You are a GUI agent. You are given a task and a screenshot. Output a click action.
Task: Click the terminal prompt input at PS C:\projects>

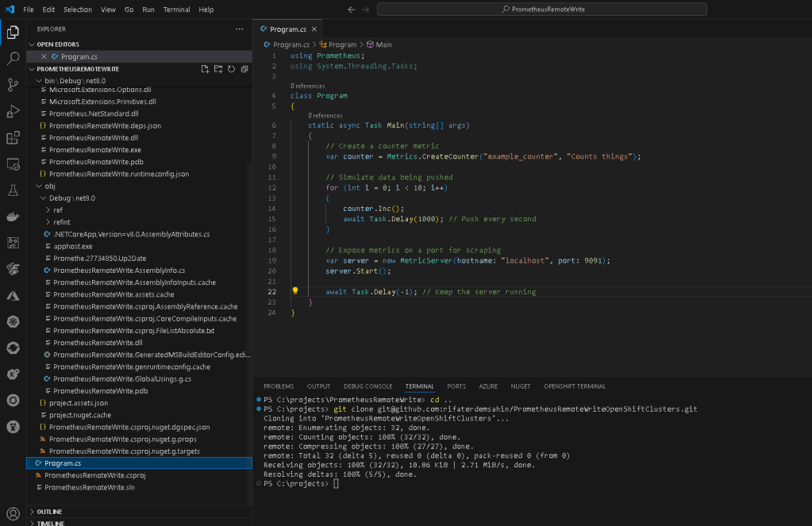click(336, 483)
